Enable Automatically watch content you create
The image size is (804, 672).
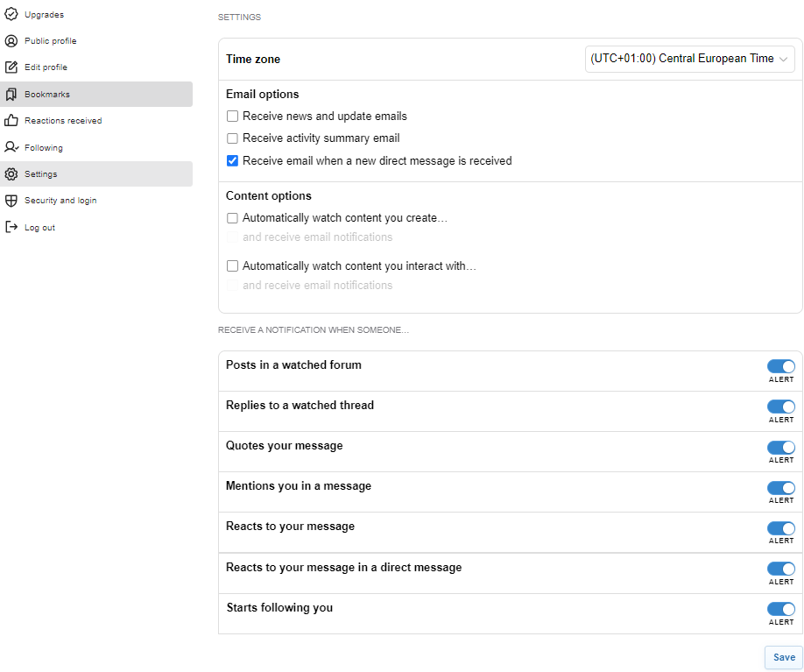coord(232,218)
